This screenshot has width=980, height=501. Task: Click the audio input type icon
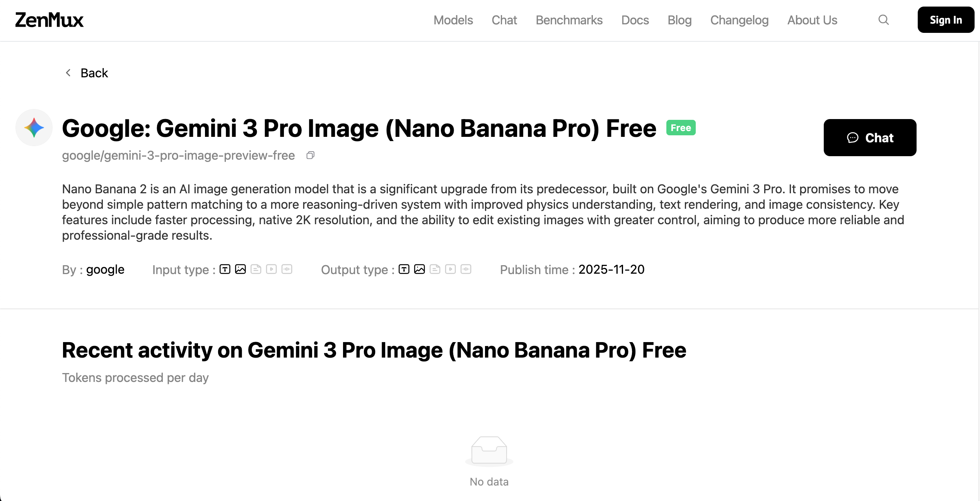coord(287,269)
